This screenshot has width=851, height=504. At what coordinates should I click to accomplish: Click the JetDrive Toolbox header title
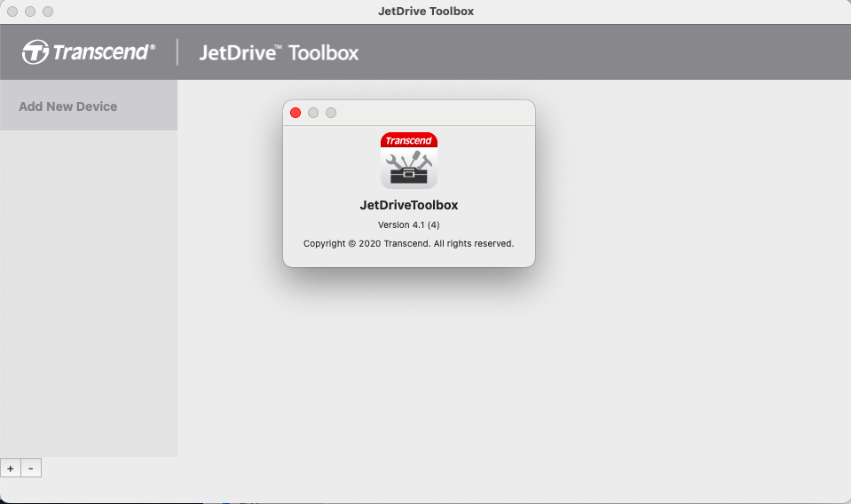pyautogui.click(x=279, y=52)
